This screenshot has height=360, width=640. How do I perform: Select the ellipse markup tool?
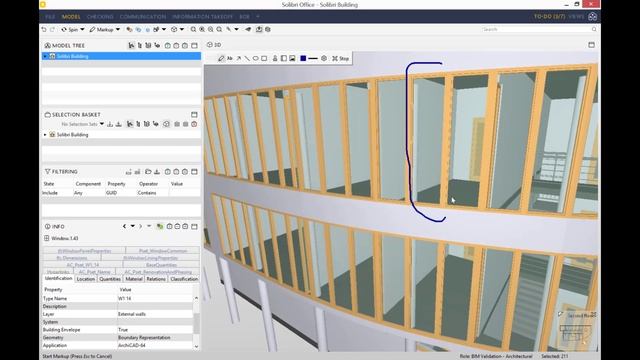tap(256, 58)
